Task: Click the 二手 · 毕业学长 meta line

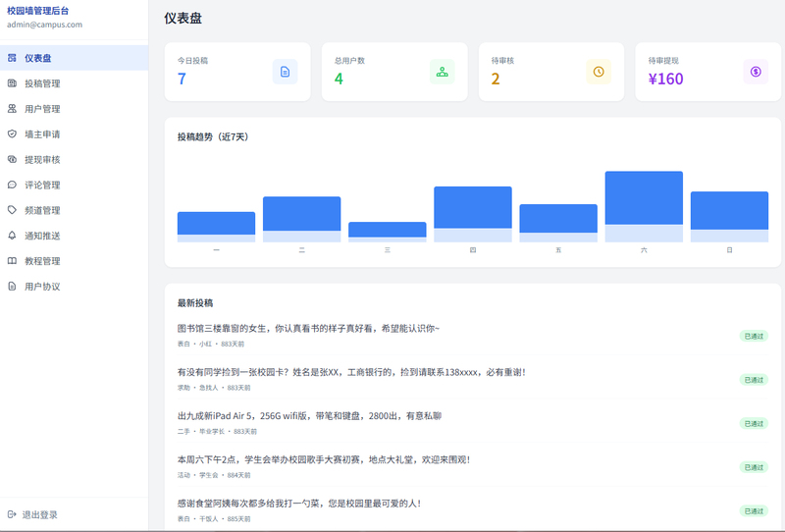Action: click(x=217, y=431)
